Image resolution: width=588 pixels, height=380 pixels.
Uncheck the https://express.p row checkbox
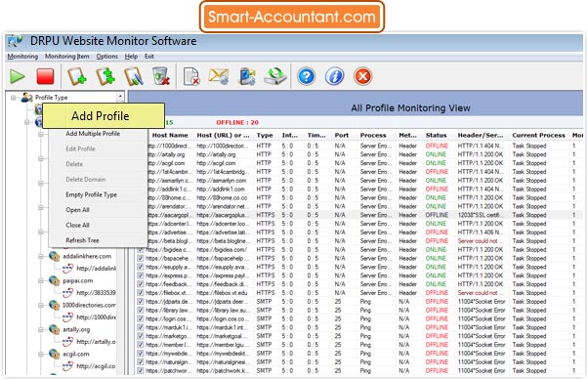pos(141,275)
